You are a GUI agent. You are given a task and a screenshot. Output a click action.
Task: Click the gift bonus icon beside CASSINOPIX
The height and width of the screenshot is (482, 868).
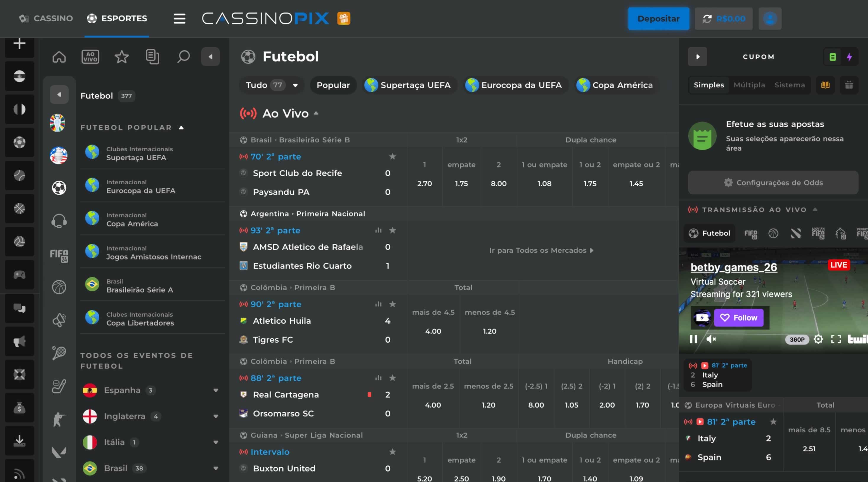(x=343, y=19)
